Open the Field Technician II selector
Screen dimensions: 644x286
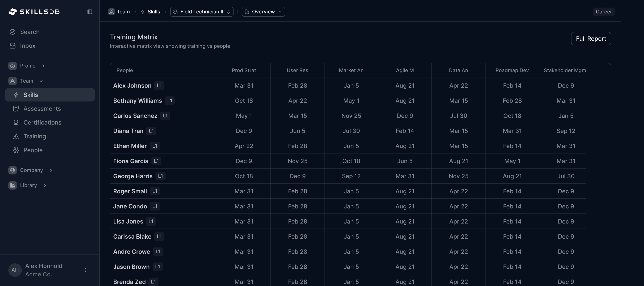(201, 12)
